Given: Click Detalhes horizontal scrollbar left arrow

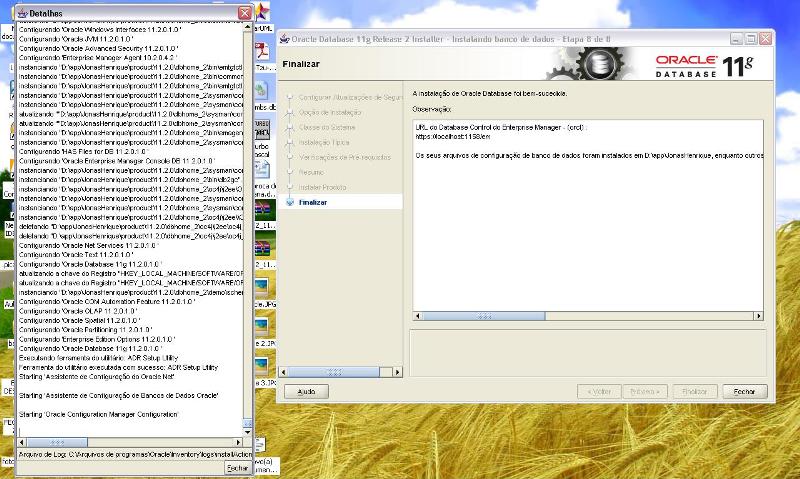Looking at the screenshot, I should tap(21, 442).
